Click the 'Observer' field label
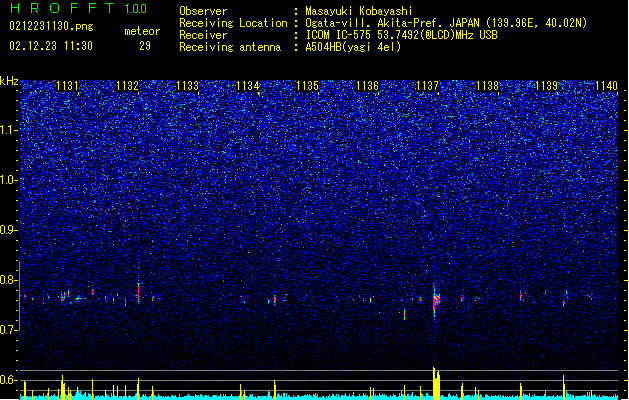Image resolution: width=629 pixels, height=400 pixels. click(203, 11)
